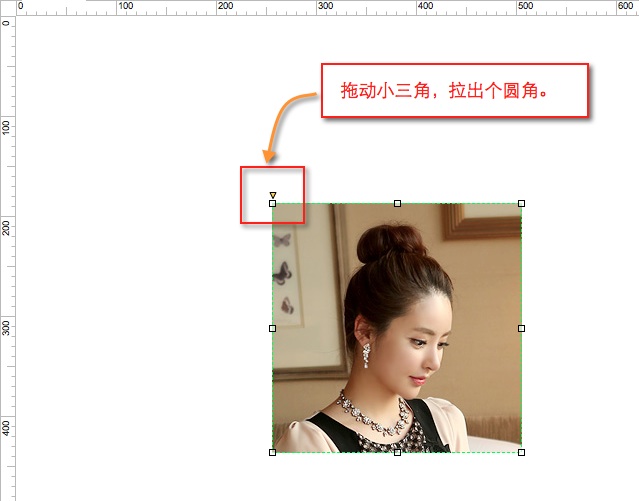Click the yellow corner-radius triangle handle

(x=273, y=195)
